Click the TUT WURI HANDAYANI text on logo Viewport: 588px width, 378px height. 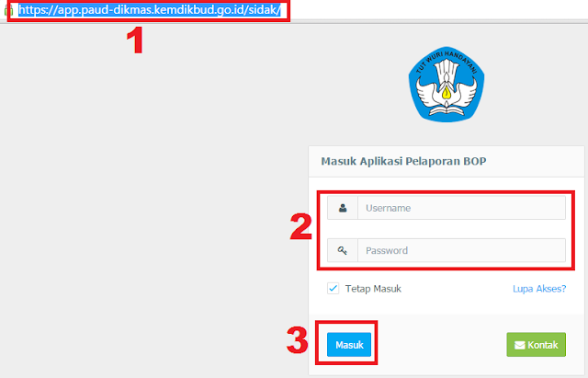[x=447, y=62]
